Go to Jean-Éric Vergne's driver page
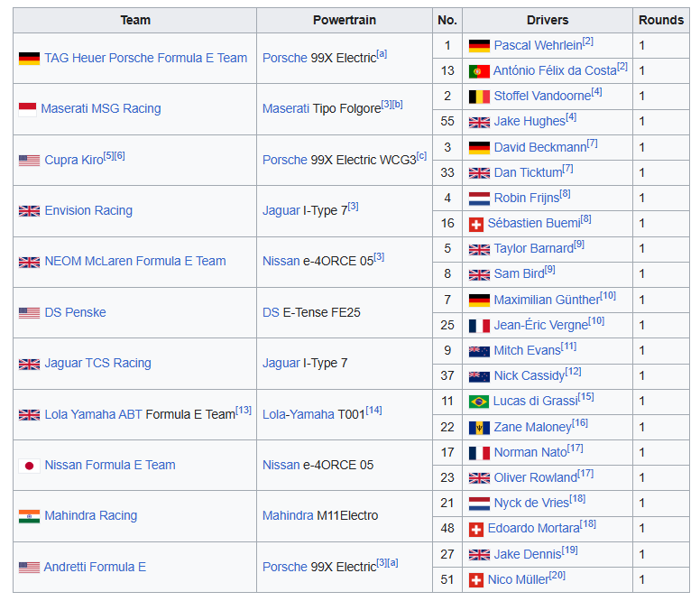The height and width of the screenshot is (601, 700). point(539,325)
